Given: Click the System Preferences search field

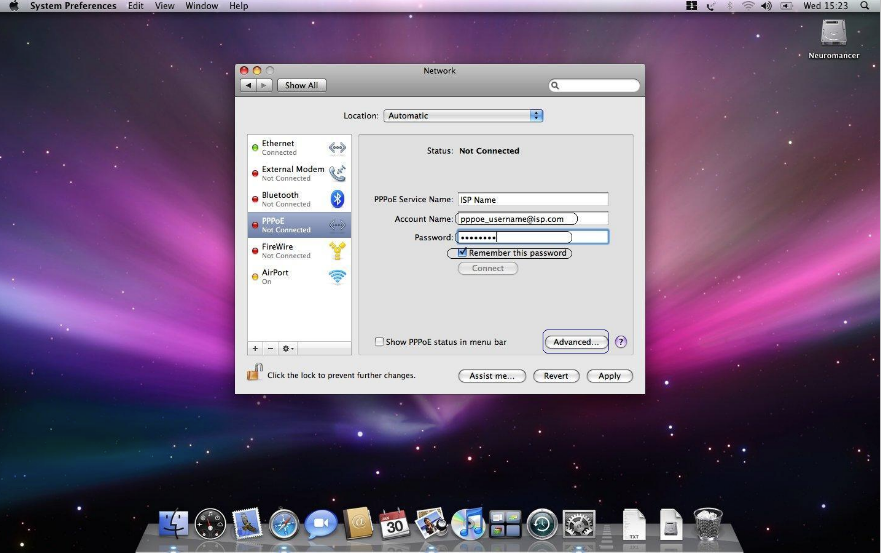Looking at the screenshot, I should coord(594,85).
